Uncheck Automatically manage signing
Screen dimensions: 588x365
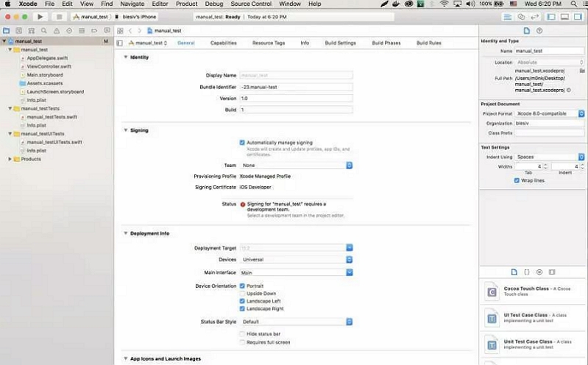(x=242, y=143)
